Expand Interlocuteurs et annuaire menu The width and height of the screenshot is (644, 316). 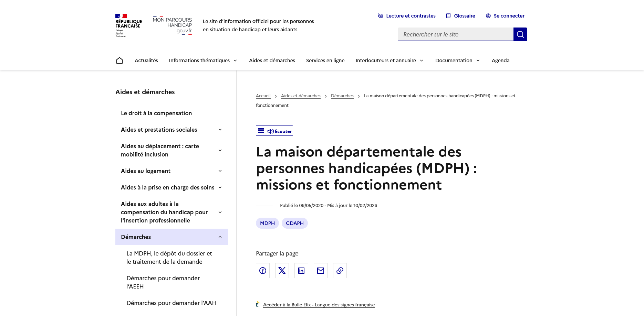pyautogui.click(x=389, y=61)
